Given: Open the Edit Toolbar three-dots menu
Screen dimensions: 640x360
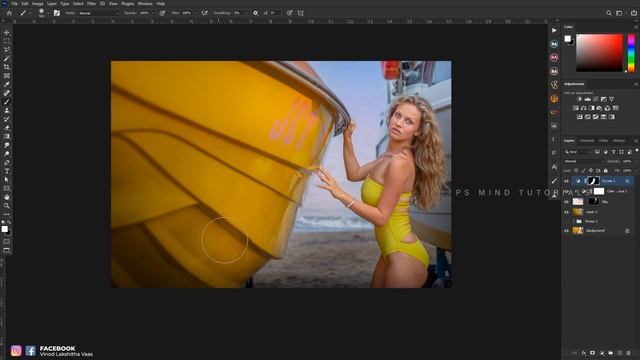Looking at the screenshot, I should [7, 214].
